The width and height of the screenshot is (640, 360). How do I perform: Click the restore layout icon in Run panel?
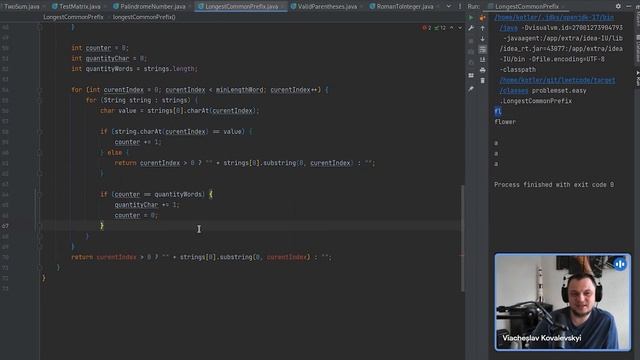pos(471,76)
